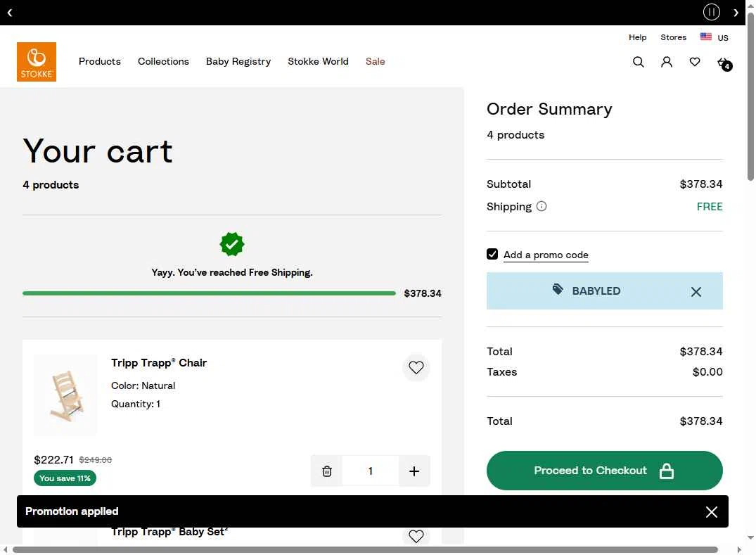Click the Shipping info icon
756x555 pixels.
point(542,206)
